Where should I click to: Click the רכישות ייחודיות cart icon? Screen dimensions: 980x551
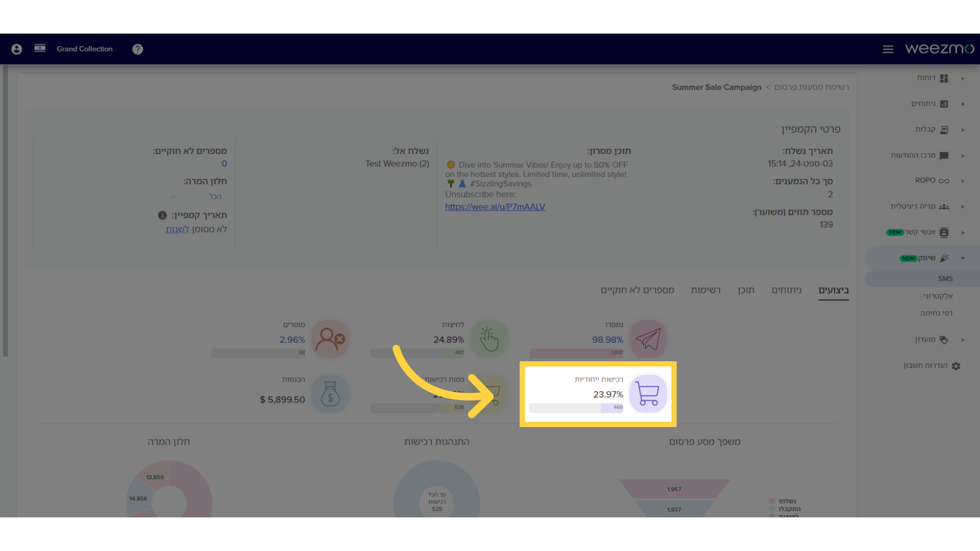click(648, 394)
